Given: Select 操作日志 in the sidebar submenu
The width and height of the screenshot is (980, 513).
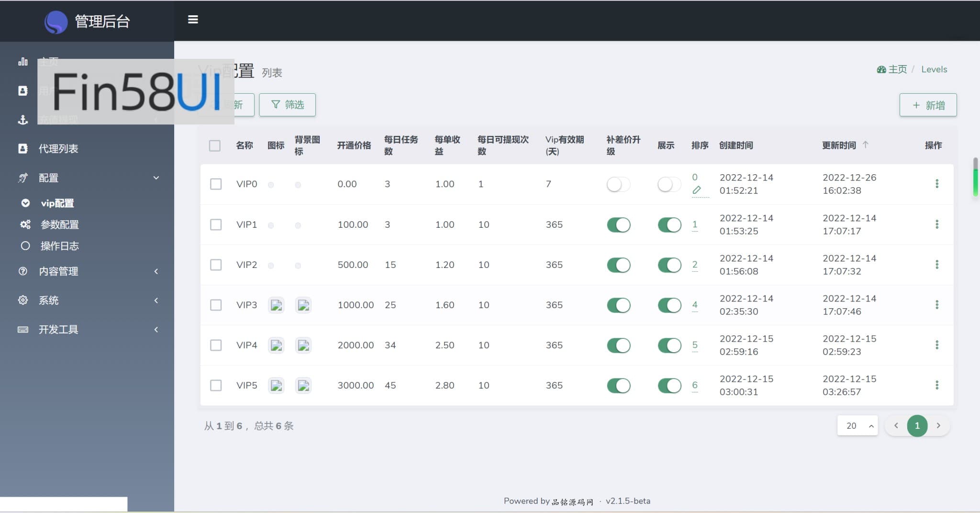Looking at the screenshot, I should (59, 246).
